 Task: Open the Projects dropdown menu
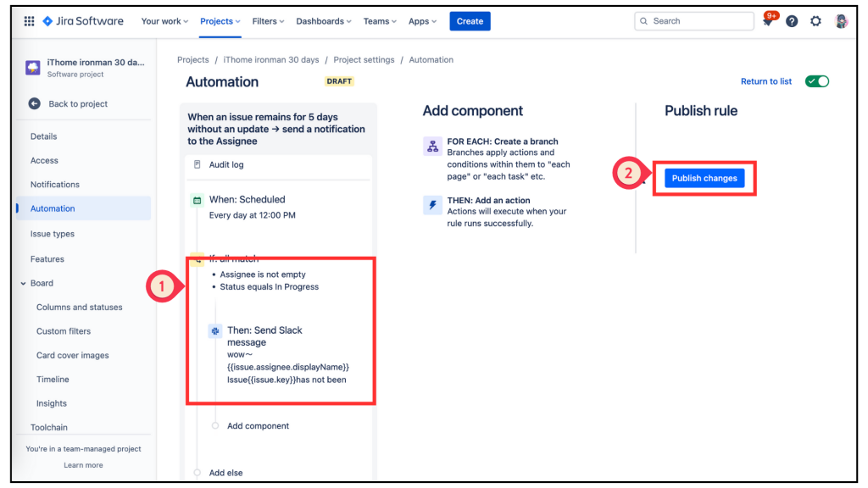click(220, 21)
